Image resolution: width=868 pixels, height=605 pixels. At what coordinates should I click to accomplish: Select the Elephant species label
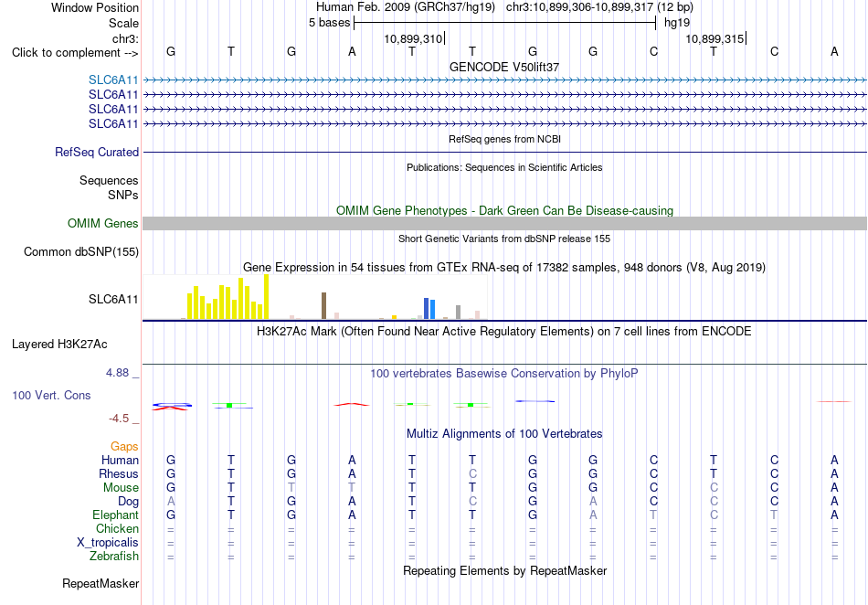115,515
